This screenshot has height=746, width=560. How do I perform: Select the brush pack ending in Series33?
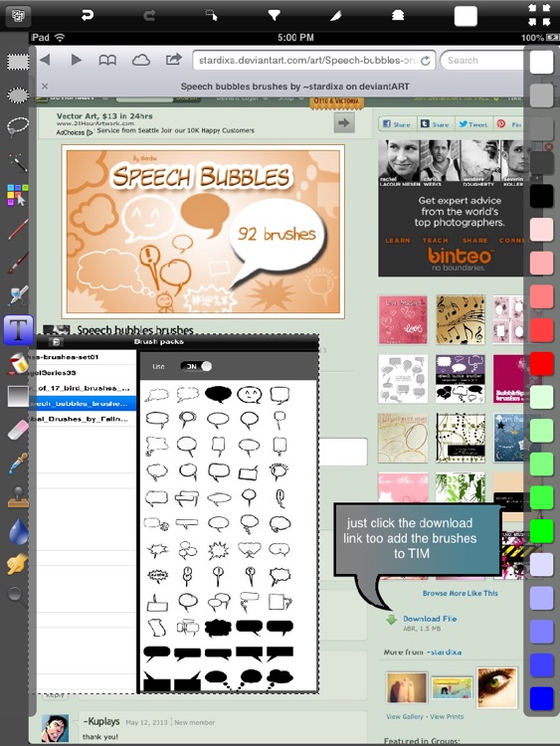(x=83, y=373)
